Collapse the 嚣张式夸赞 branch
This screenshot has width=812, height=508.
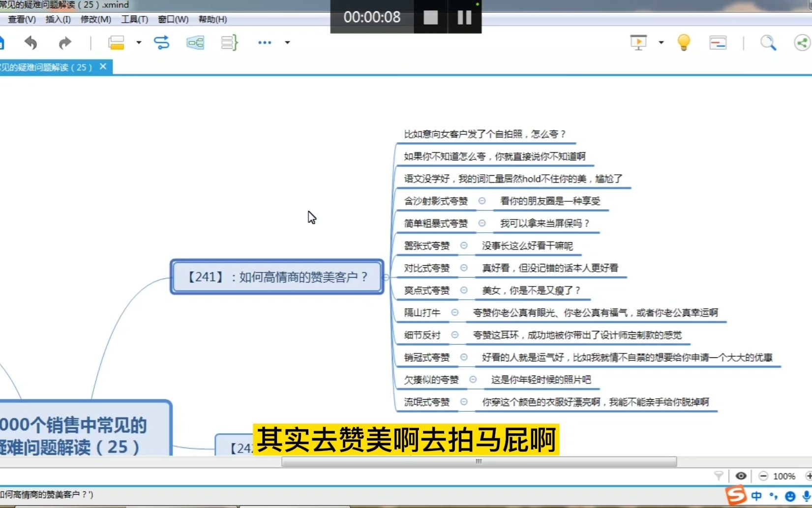464,245
